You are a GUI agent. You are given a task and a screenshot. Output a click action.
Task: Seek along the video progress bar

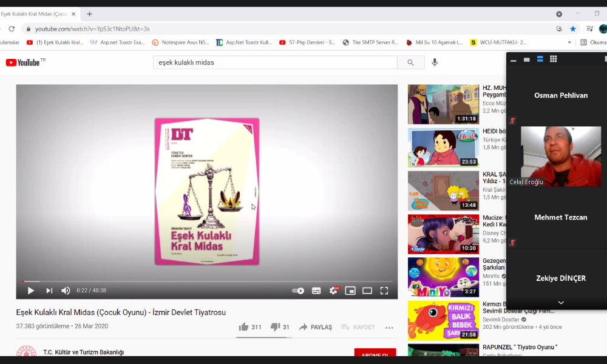[207, 281]
